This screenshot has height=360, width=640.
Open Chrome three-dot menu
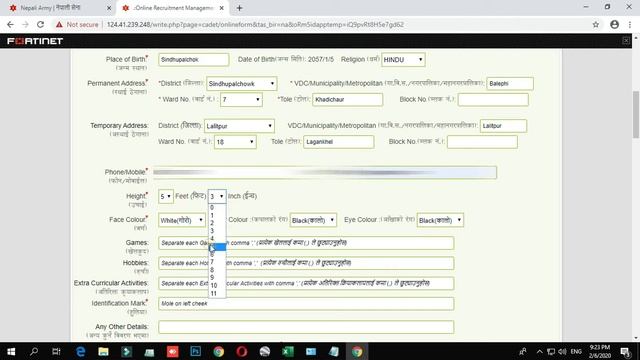(630, 24)
